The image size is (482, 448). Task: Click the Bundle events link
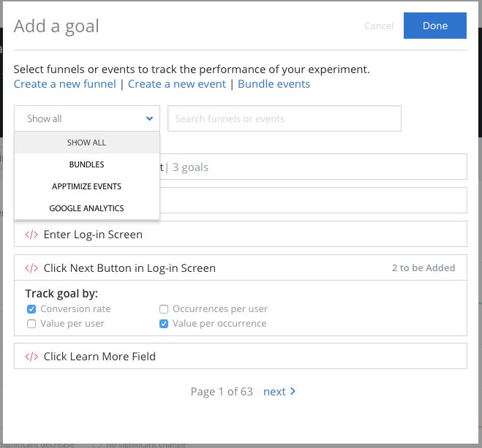pyautogui.click(x=274, y=84)
